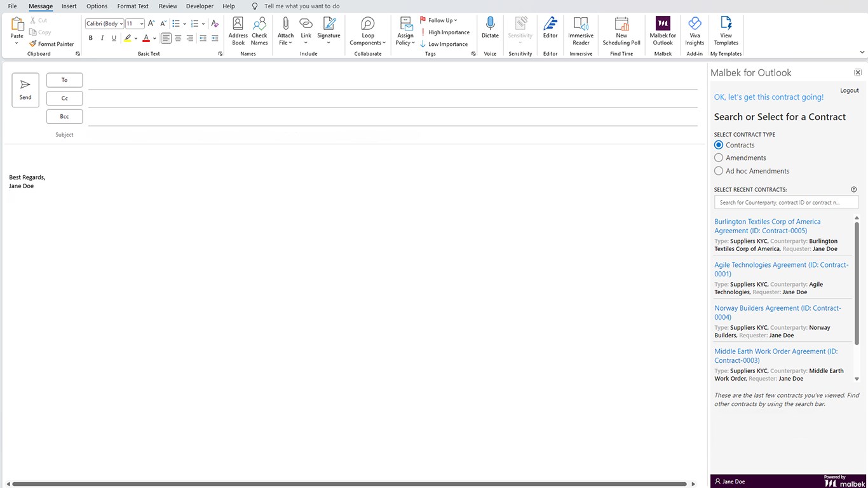Click the contract list scrollbar
This screenshot has width=868, height=488.
857,283
